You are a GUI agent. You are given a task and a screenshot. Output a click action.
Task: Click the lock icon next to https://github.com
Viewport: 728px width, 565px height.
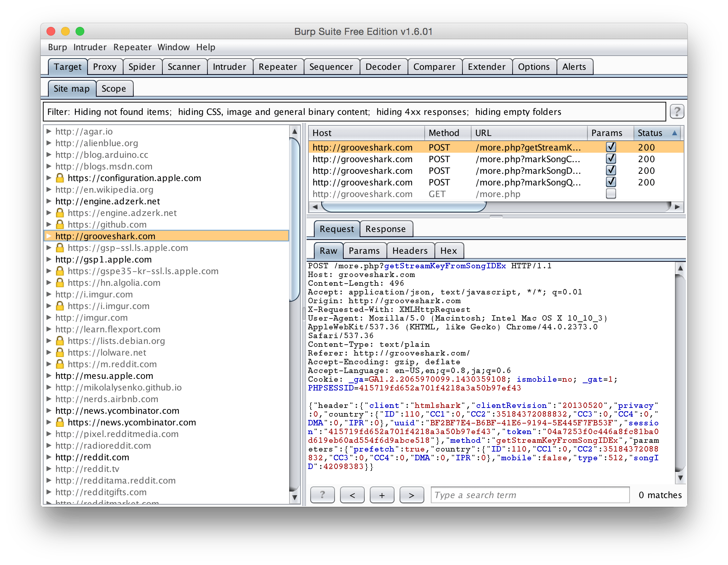(x=60, y=224)
